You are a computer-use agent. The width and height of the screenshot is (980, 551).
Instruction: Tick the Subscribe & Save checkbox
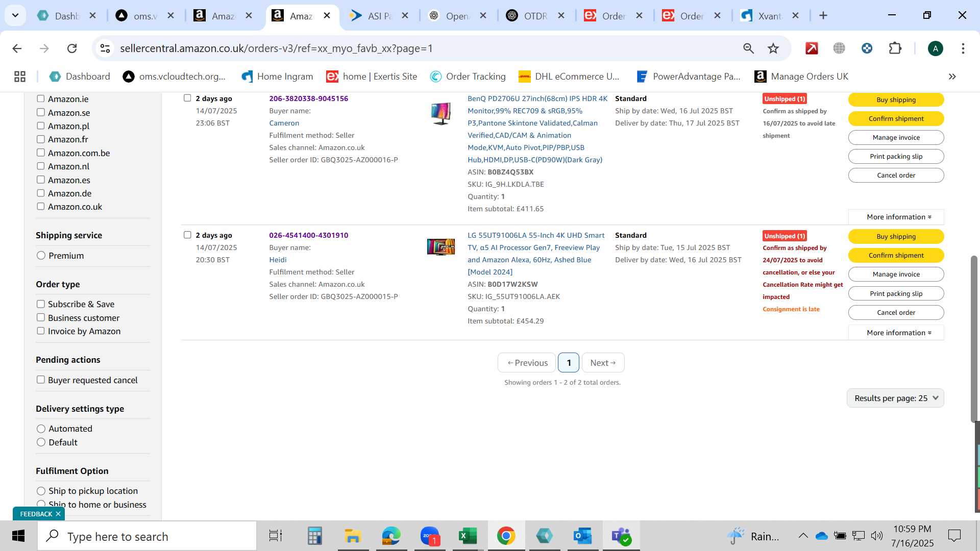click(x=41, y=304)
